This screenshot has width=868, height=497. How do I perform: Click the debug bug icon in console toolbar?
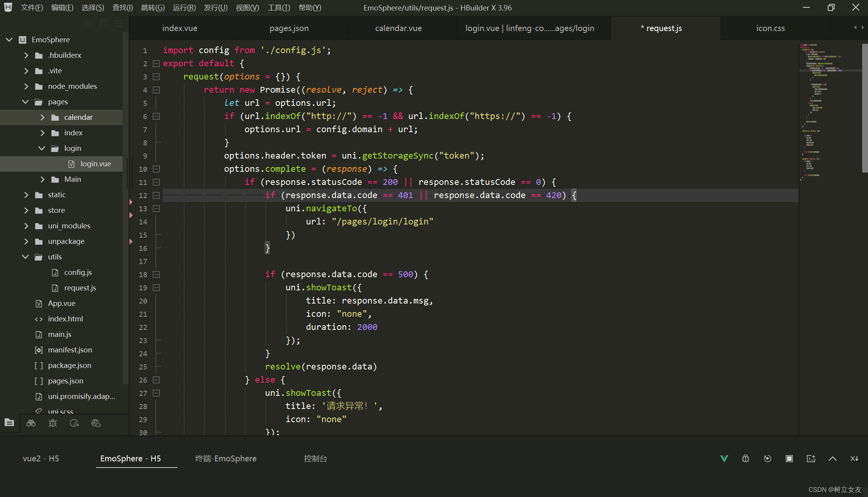click(745, 459)
